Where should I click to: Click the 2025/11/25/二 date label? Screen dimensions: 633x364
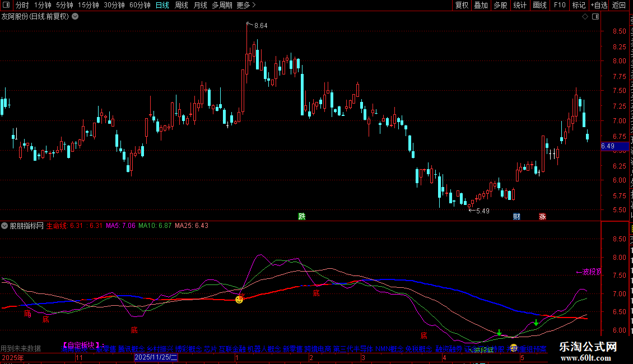point(156,357)
